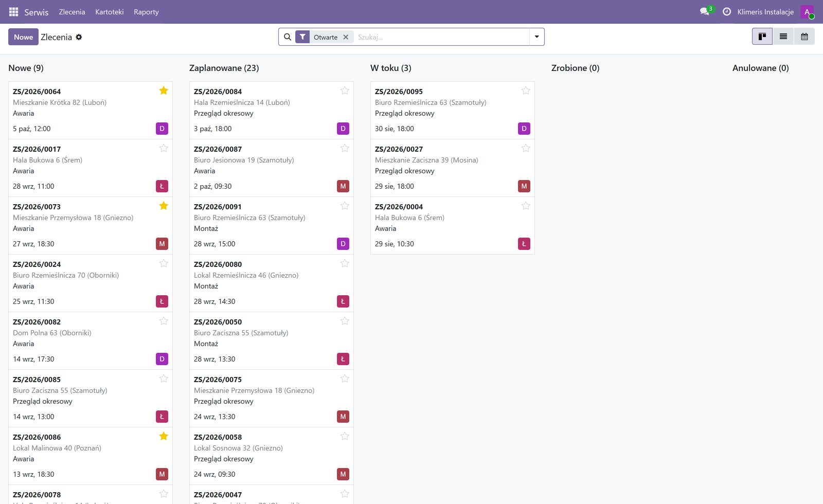Switch to kanban view

[x=762, y=37]
